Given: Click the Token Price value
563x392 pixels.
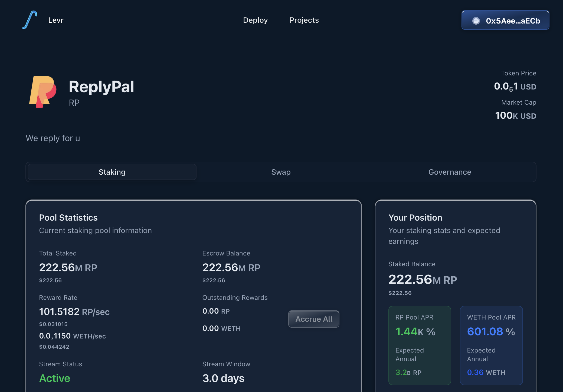Looking at the screenshot, I should coord(515,87).
